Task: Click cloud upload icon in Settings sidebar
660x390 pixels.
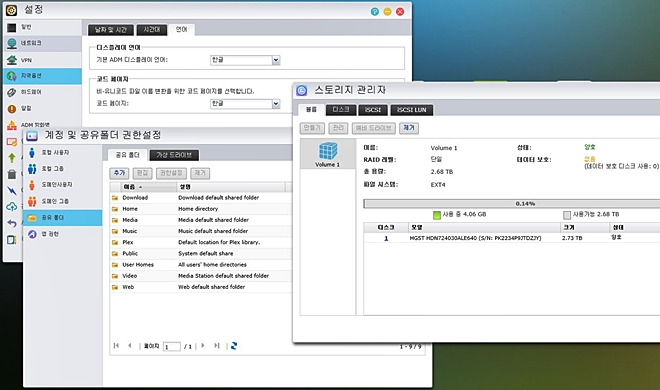Action: point(12,207)
